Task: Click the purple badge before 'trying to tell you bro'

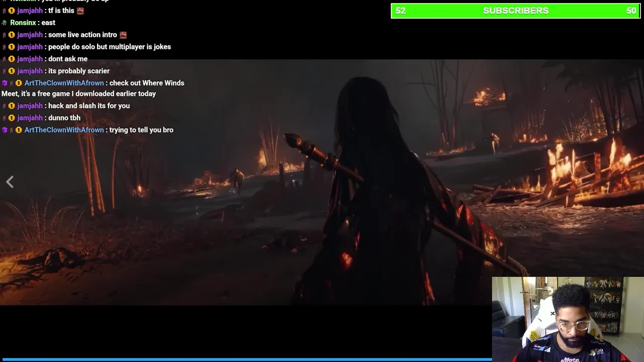Action: (x=5, y=130)
